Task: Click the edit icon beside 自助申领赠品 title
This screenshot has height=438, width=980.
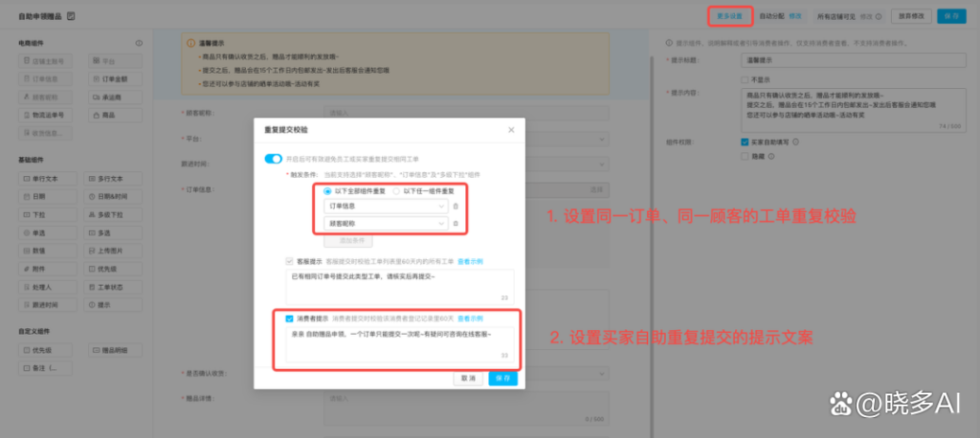Action: tap(71, 16)
